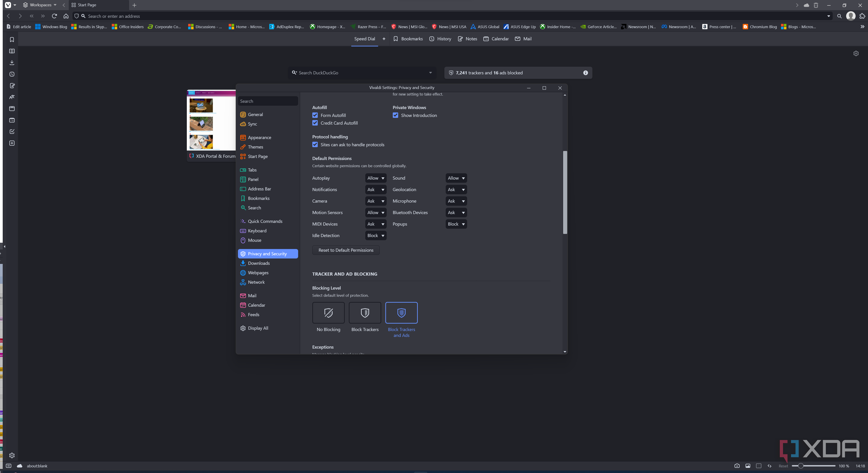The width and height of the screenshot is (868, 473).
Task: Open the extensions puzzle icon
Action: [862, 16]
